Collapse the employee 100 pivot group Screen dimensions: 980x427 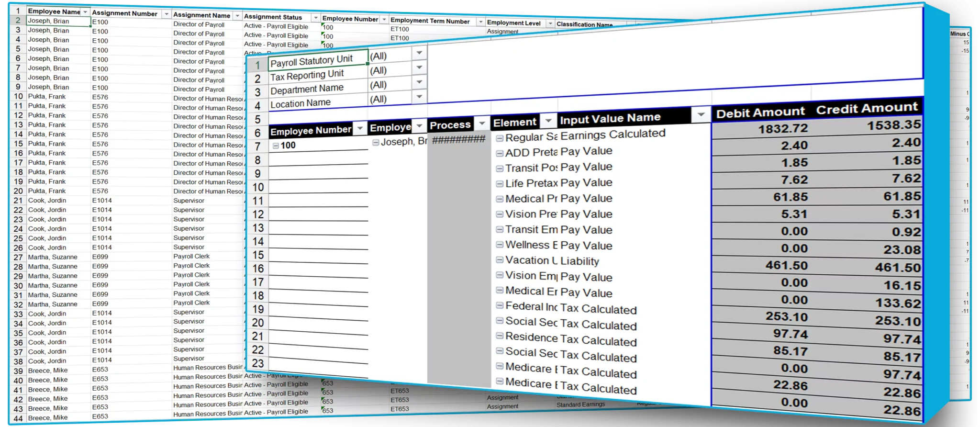[x=276, y=146]
